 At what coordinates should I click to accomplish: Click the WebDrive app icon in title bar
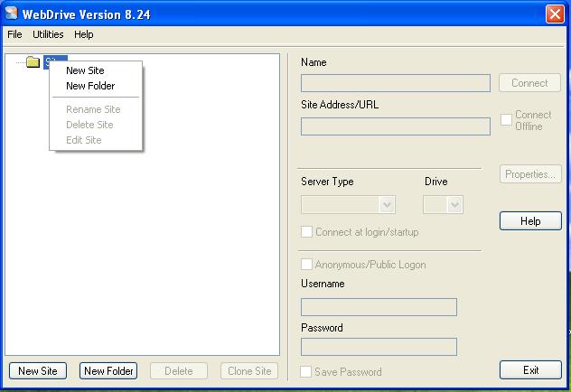(x=11, y=14)
